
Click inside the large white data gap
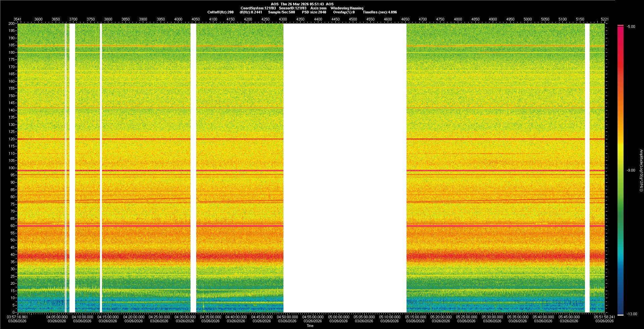pyautogui.click(x=345, y=168)
